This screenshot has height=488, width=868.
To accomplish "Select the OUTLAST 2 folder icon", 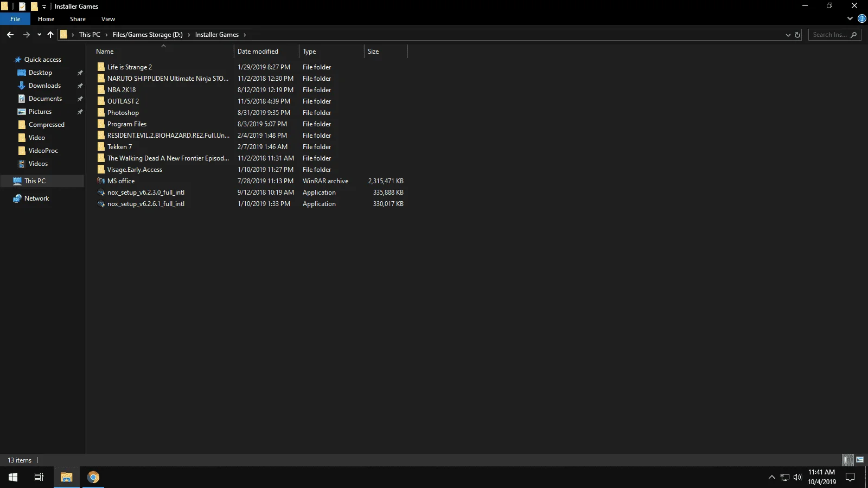I will click(101, 101).
